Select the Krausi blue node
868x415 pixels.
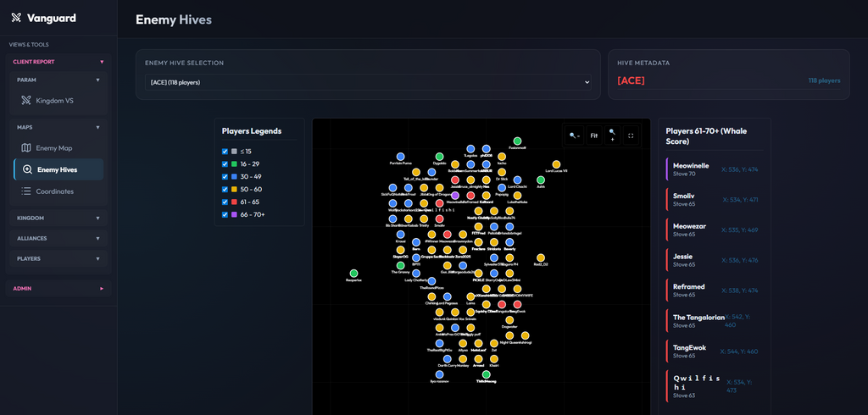click(x=400, y=235)
